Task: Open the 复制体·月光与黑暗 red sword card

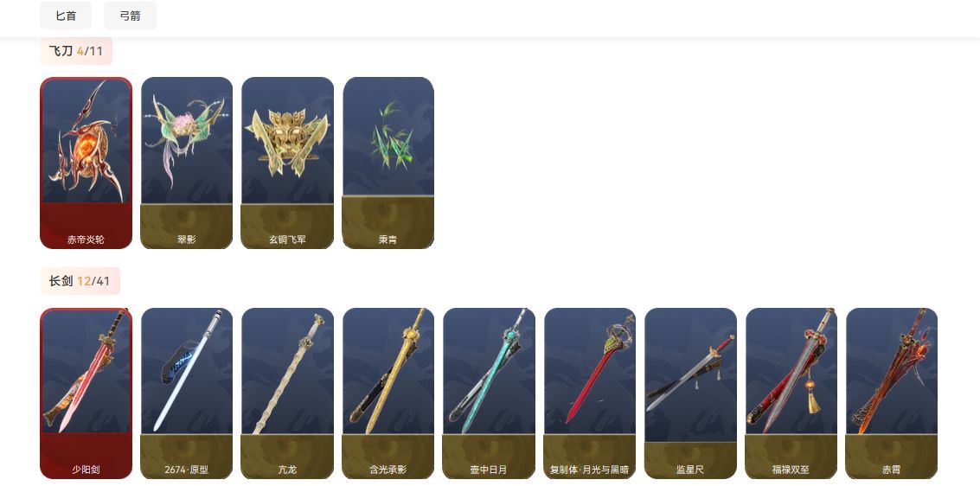Action: (590, 393)
